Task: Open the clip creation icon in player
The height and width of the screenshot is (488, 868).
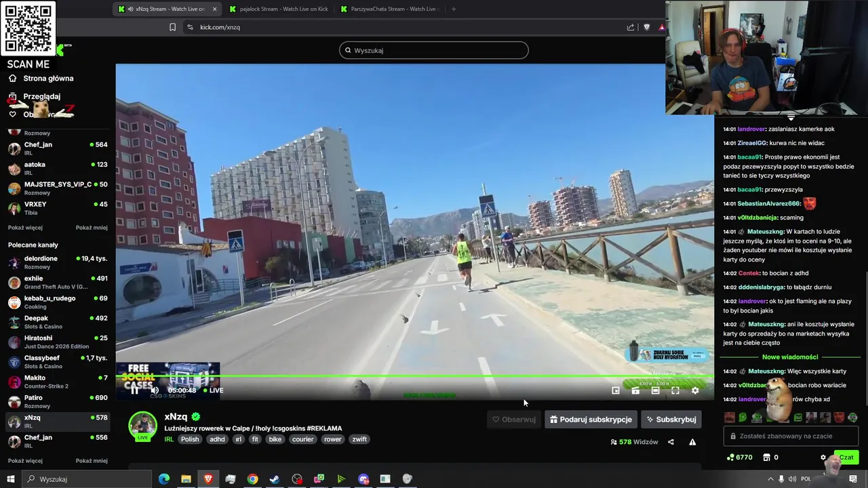Action: (x=635, y=390)
